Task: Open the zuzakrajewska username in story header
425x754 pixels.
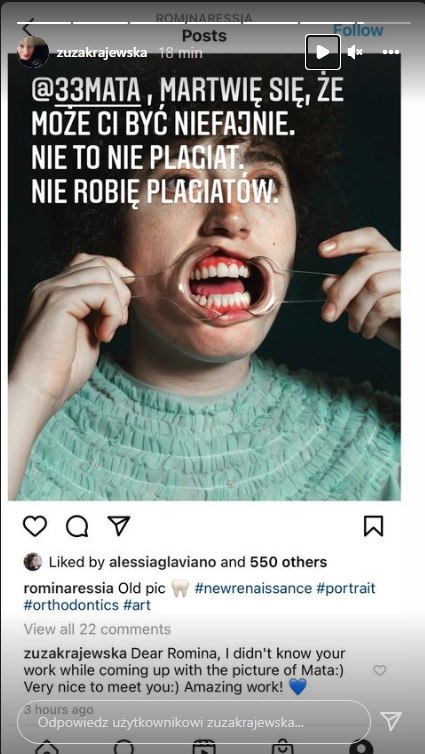Action: point(102,53)
